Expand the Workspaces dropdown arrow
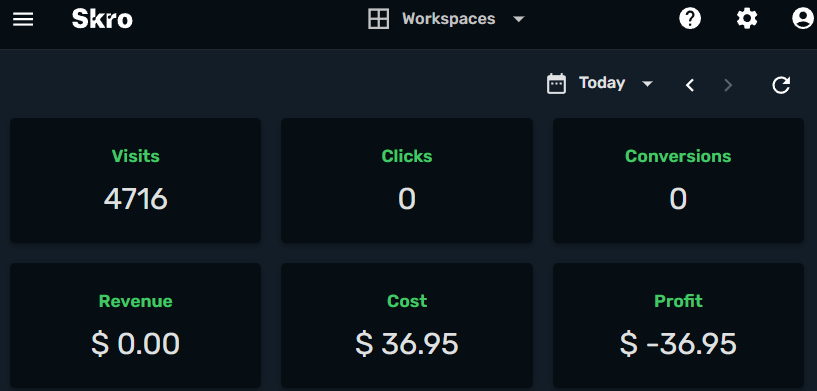This screenshot has height=391, width=817. [518, 19]
